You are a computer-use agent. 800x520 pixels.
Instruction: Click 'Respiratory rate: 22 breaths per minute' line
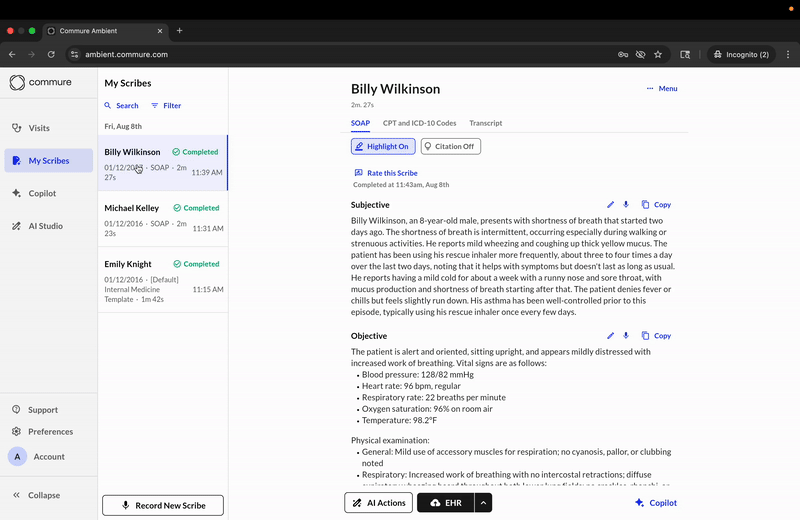[434, 398]
